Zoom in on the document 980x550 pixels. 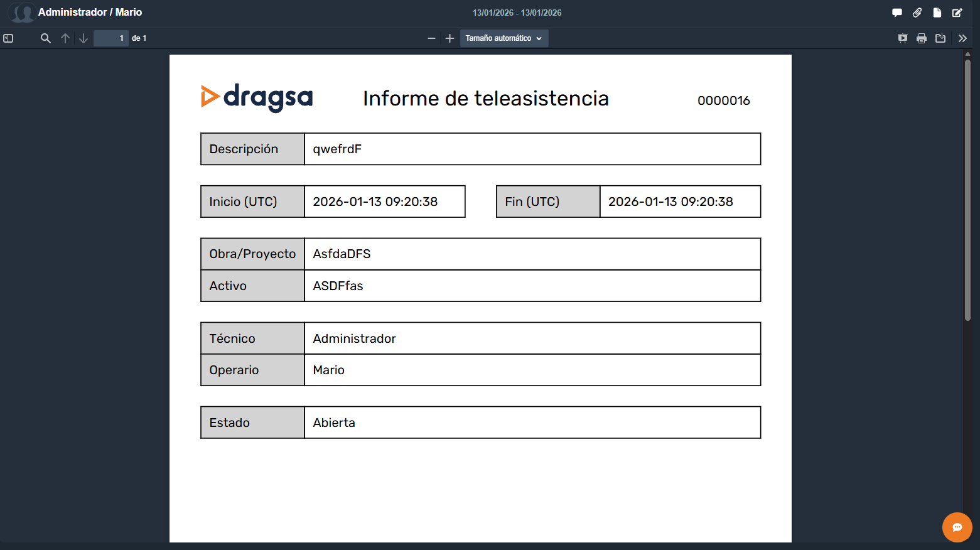pyautogui.click(x=450, y=38)
